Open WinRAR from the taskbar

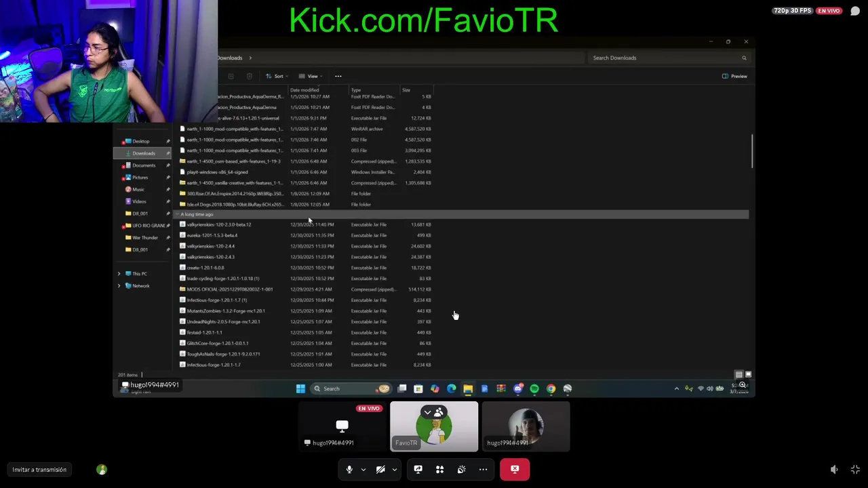tap(501, 388)
